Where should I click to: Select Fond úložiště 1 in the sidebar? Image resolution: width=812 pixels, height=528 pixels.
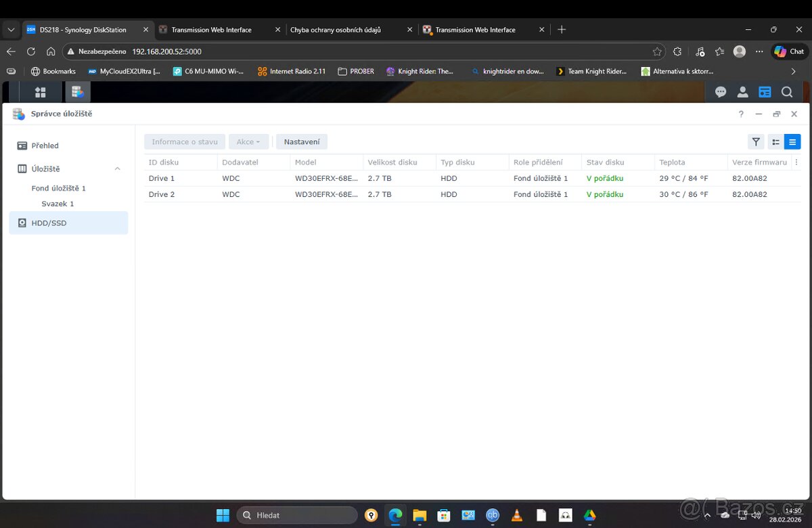59,188
